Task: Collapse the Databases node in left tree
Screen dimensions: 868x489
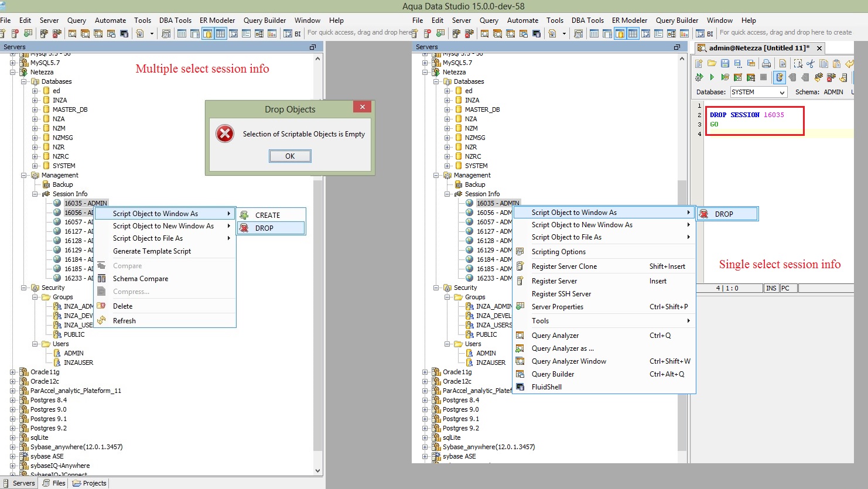Action: (25, 81)
